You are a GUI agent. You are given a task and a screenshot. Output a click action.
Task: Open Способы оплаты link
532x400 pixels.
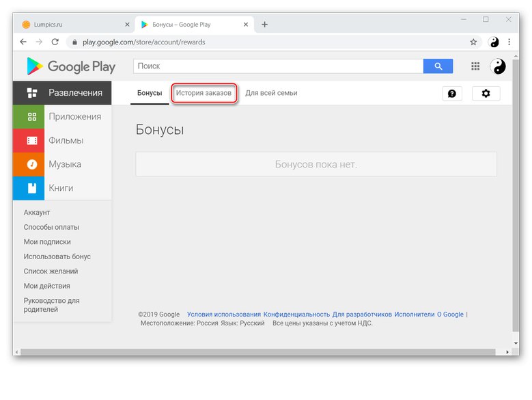coord(51,227)
